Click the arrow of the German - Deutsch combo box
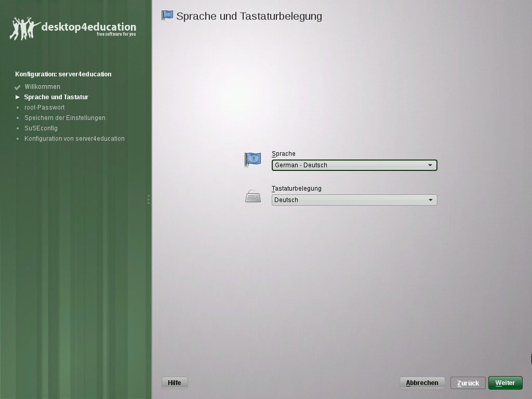Image resolution: width=532 pixels, height=399 pixels. [x=430, y=165]
